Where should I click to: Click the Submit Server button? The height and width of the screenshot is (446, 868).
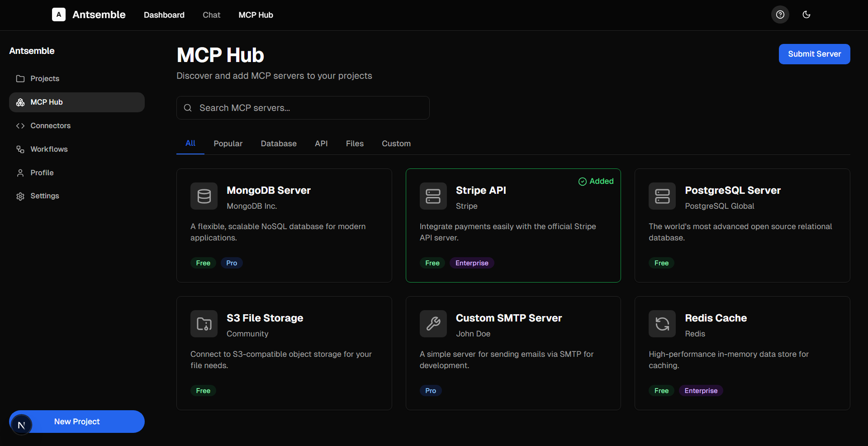[x=814, y=54]
